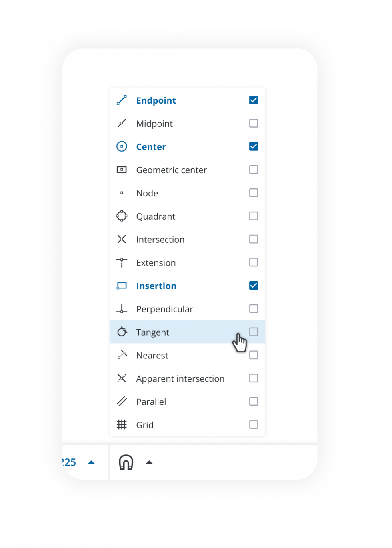Click the Grid snap hash icon

pyautogui.click(x=122, y=425)
